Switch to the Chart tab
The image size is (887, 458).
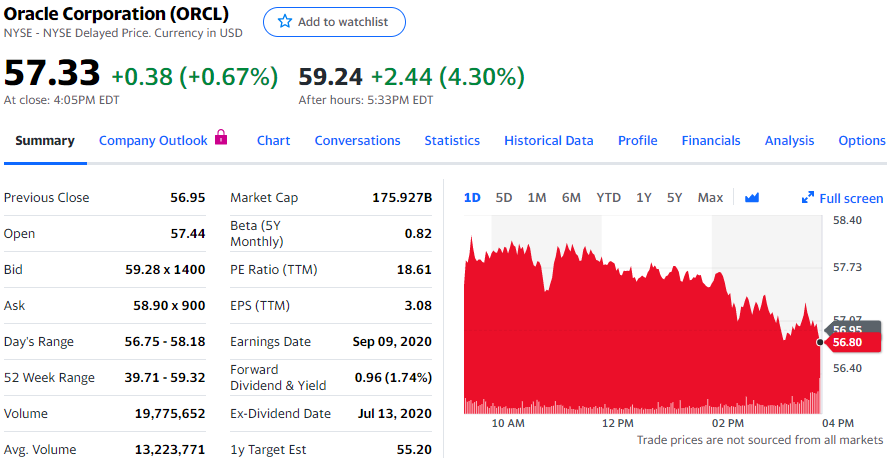(x=273, y=141)
